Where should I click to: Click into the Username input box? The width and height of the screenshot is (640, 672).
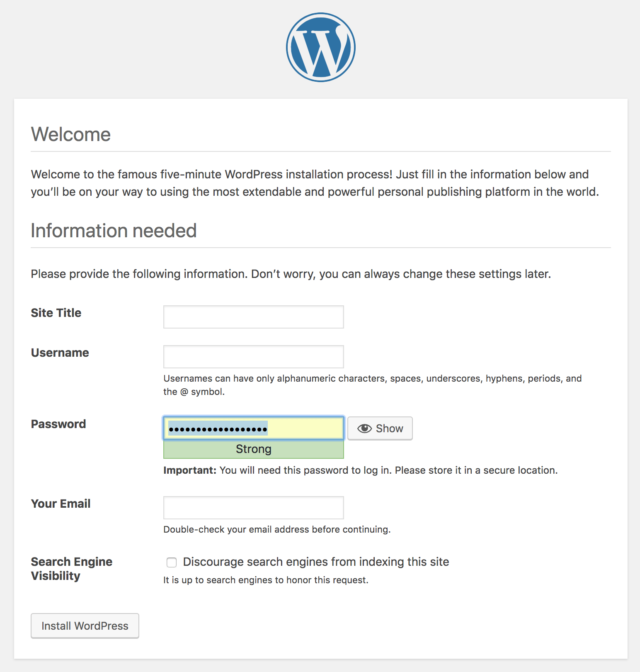click(253, 357)
